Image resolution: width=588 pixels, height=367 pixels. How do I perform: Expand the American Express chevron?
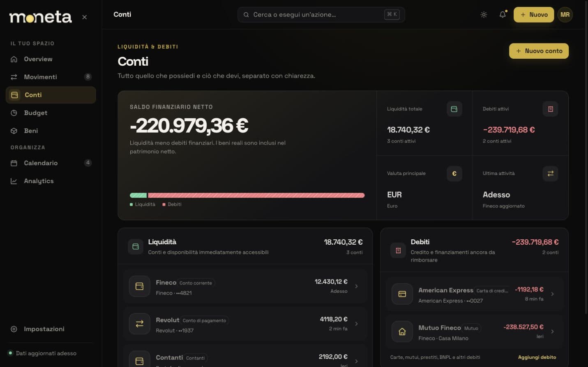(x=552, y=294)
